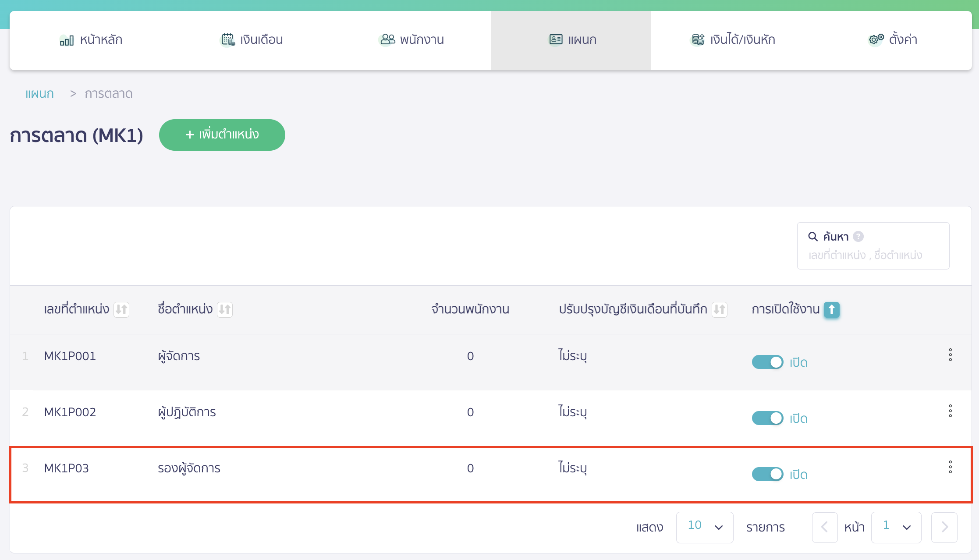Click the position search input field

(872, 255)
